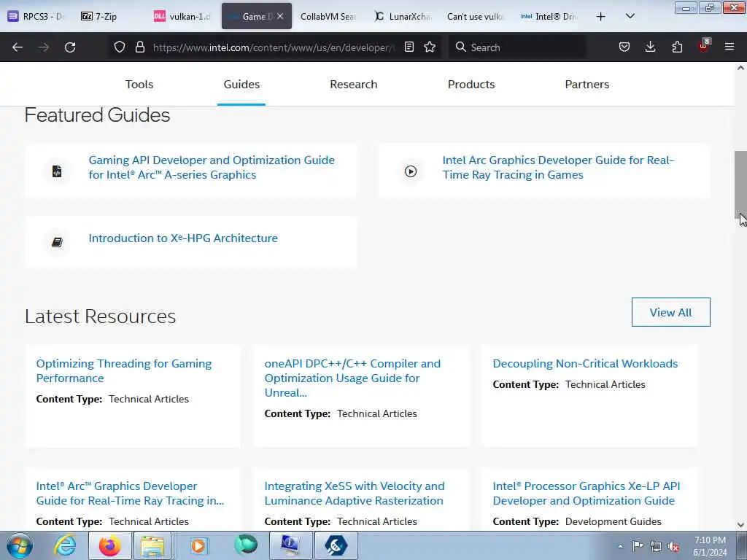Switch to Firefox in the taskbar
747x560 pixels.
coord(110,545)
